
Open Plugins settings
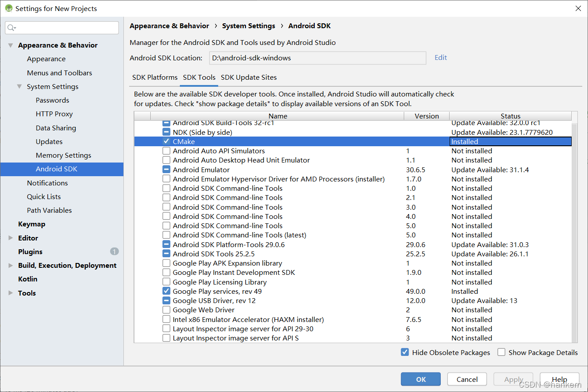pos(30,251)
